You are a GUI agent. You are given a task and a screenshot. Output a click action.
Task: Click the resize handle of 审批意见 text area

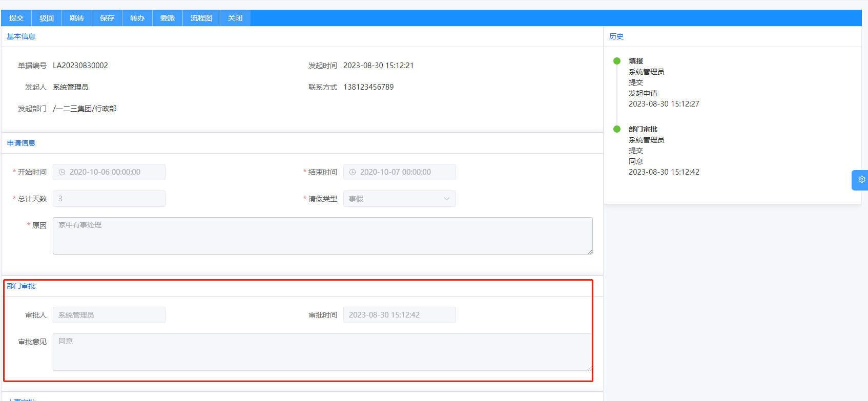click(590, 368)
